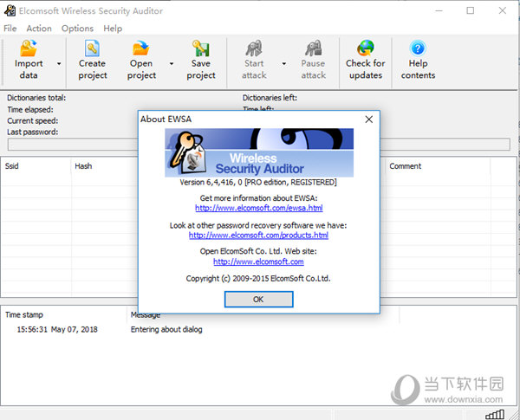
Task: Click the Start attack keys icon
Action: (x=254, y=48)
